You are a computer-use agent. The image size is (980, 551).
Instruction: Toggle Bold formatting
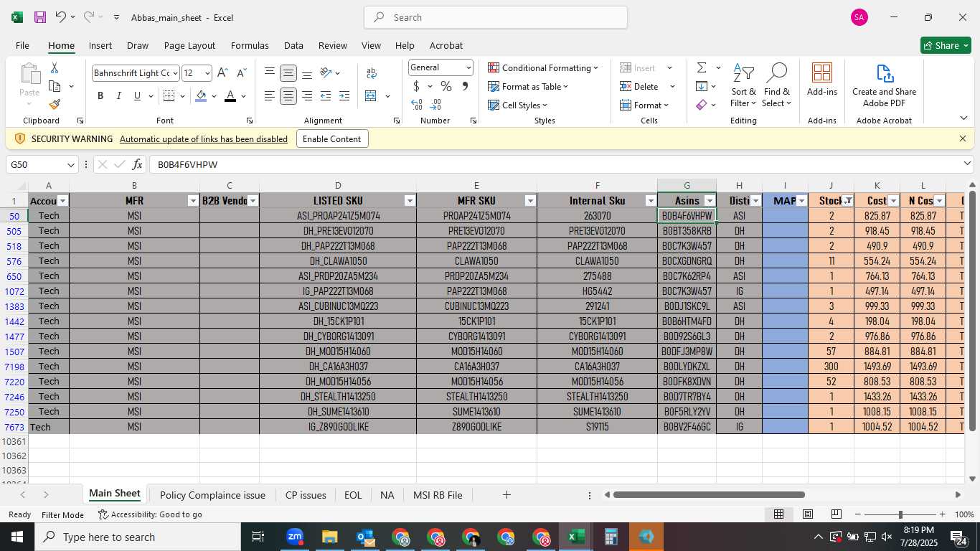coord(100,96)
